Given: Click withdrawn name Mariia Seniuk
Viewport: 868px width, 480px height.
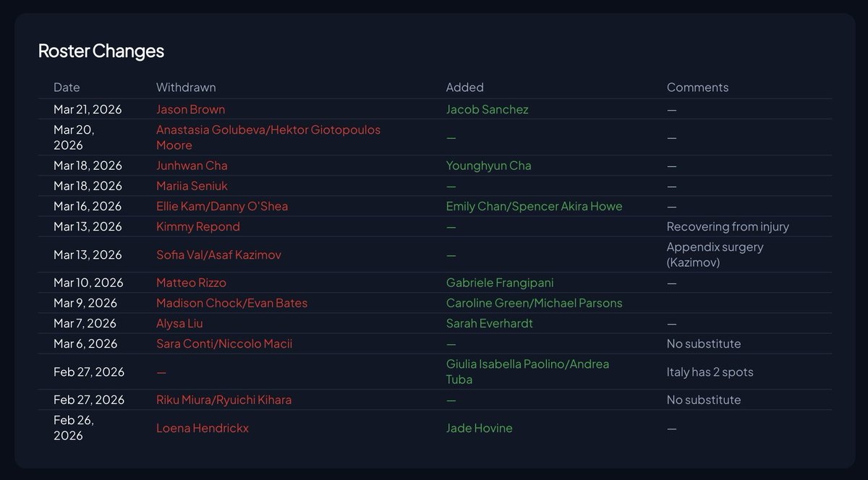Looking at the screenshot, I should point(192,186).
